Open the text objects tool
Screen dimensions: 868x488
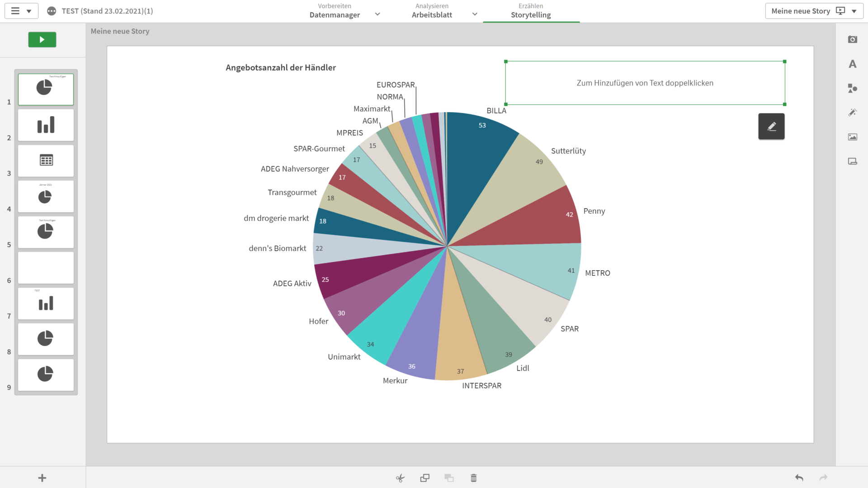(x=852, y=64)
